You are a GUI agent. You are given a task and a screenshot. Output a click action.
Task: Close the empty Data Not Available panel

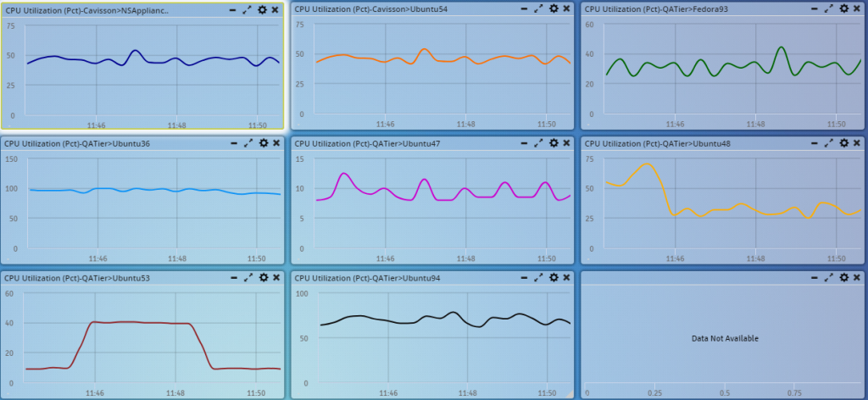(856, 277)
